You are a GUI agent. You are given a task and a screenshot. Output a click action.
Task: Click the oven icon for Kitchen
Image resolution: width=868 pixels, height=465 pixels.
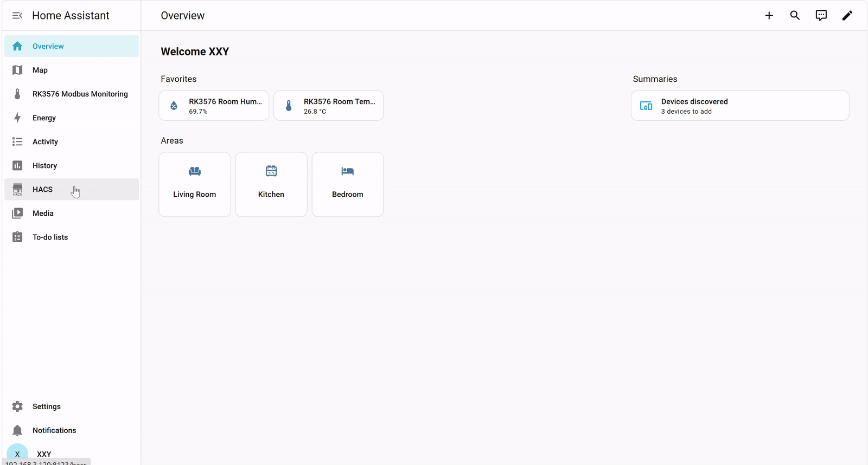tap(271, 171)
